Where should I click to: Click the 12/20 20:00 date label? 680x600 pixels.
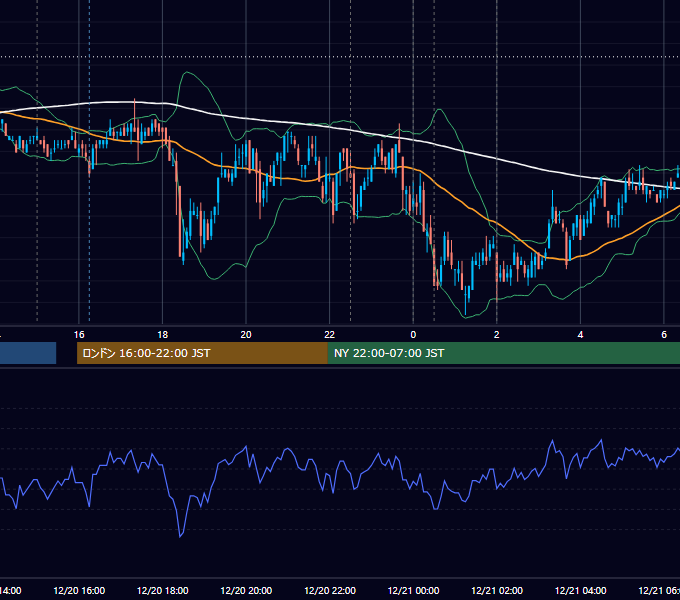(246, 591)
